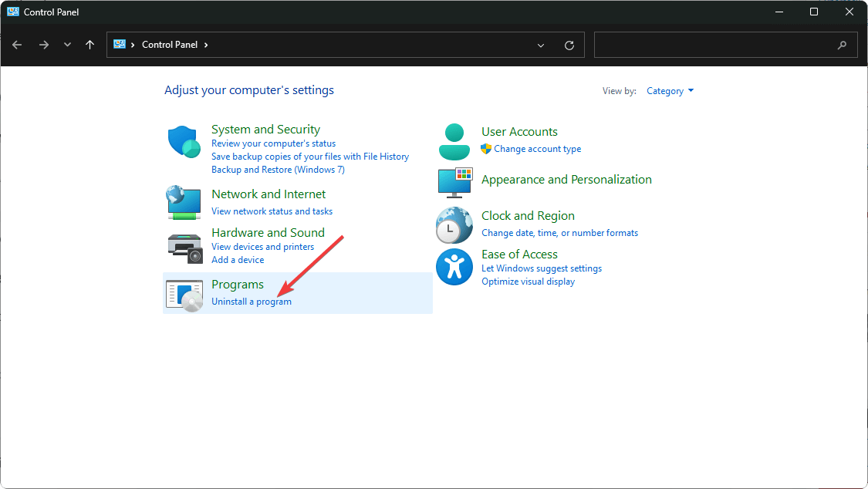The width and height of the screenshot is (868, 489).
Task: Click the Appearance and Personalization monitor icon
Action: 454,181
